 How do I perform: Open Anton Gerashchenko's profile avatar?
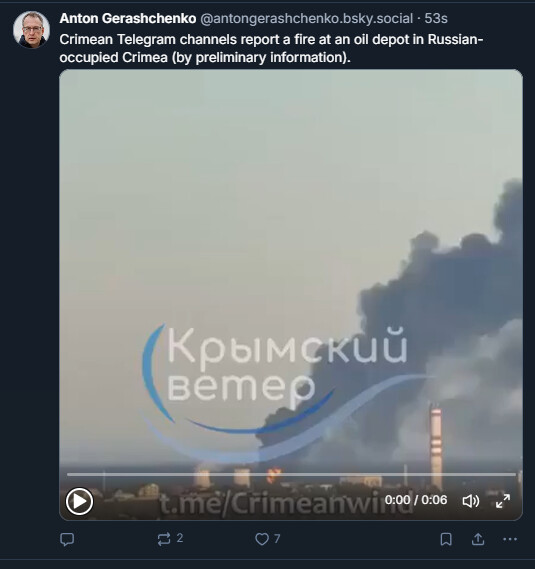pyautogui.click(x=31, y=29)
